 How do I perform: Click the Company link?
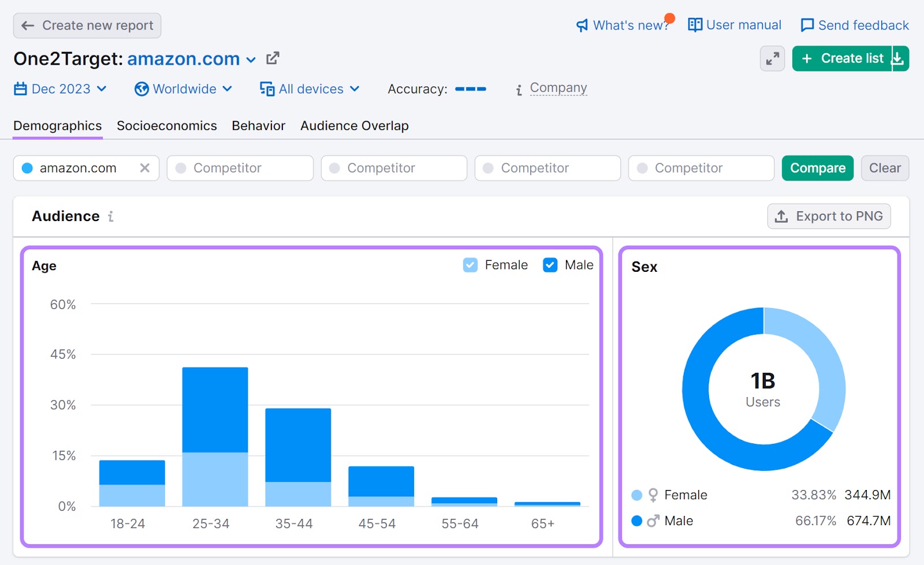coord(558,88)
